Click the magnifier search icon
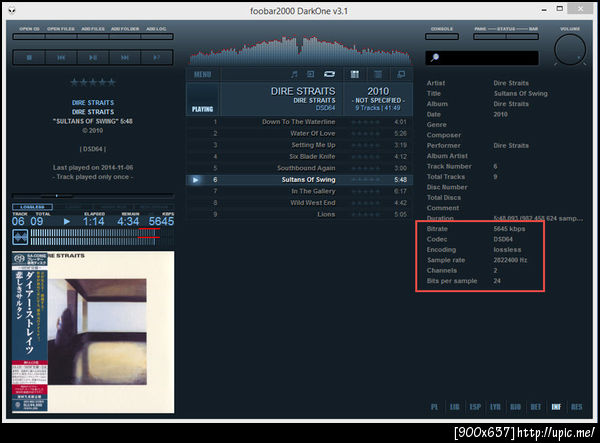600x443 pixels. (x=435, y=58)
